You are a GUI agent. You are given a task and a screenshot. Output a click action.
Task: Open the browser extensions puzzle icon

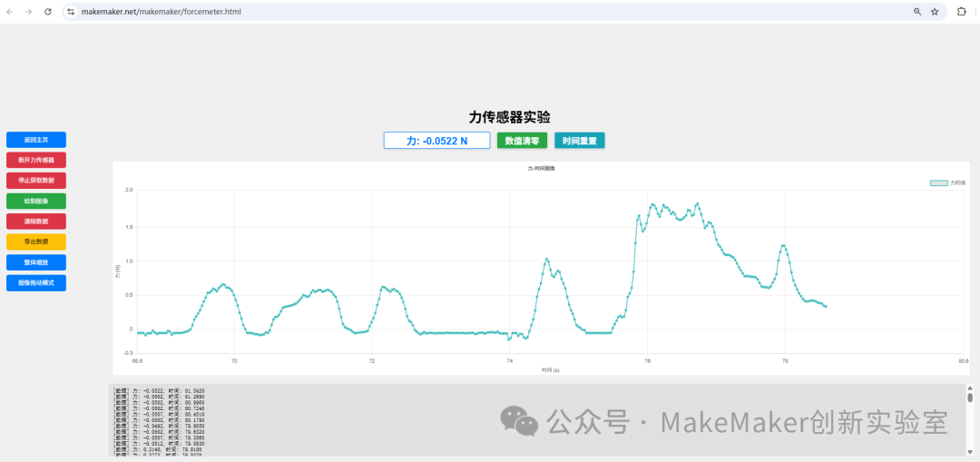tap(962, 12)
